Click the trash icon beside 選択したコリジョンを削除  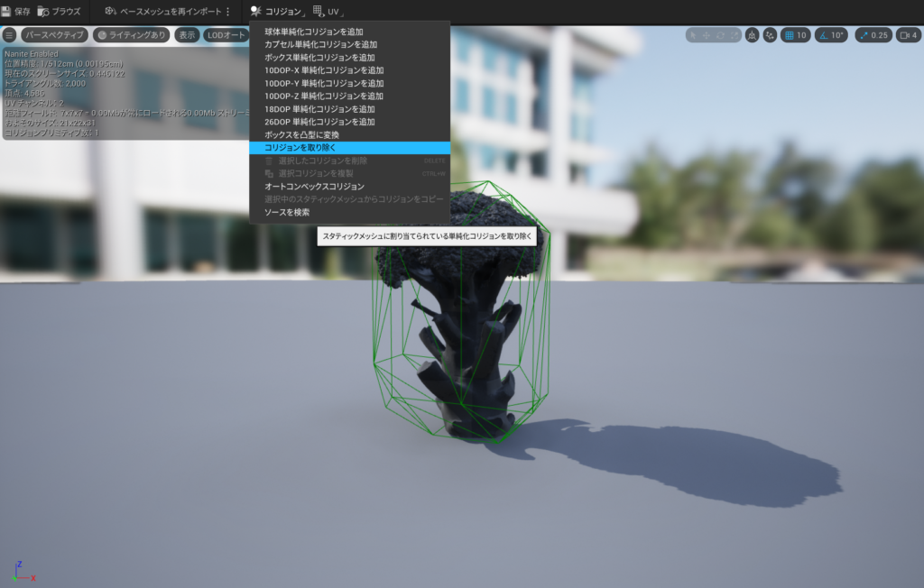coord(269,161)
